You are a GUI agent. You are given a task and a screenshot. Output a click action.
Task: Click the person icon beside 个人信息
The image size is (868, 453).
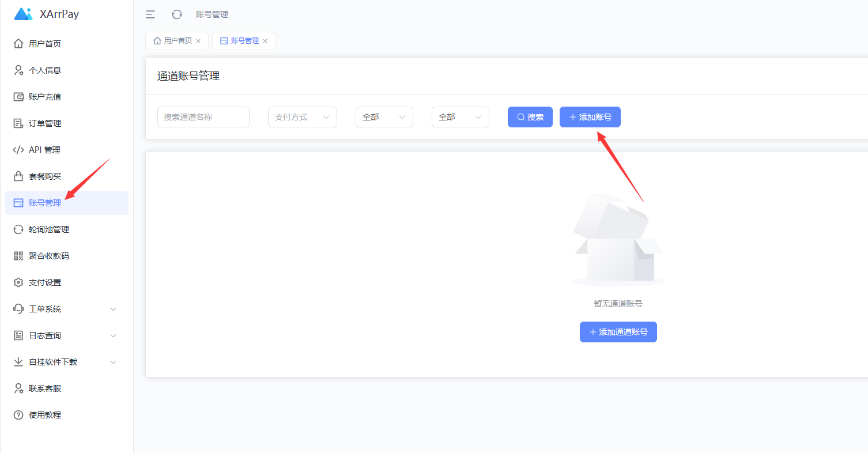point(18,70)
